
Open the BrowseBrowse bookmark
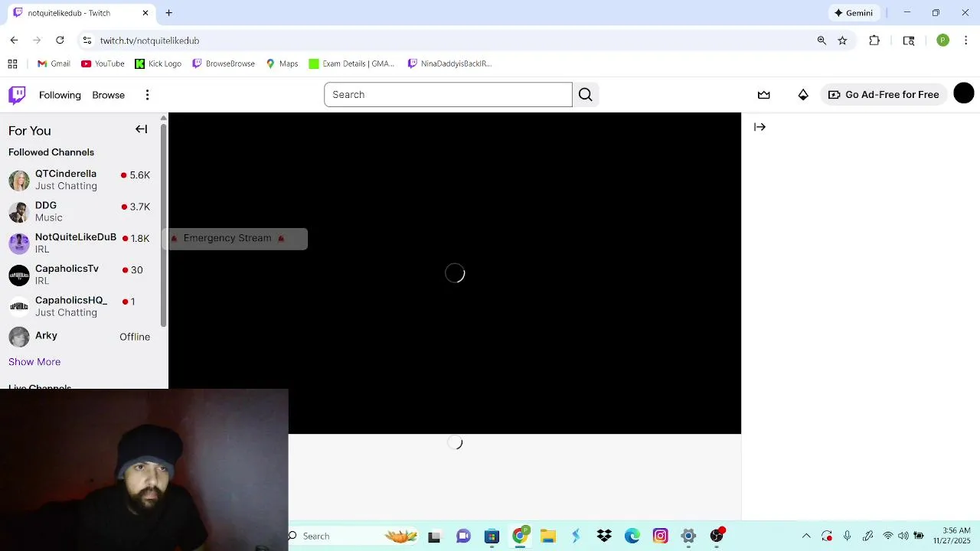pos(223,64)
